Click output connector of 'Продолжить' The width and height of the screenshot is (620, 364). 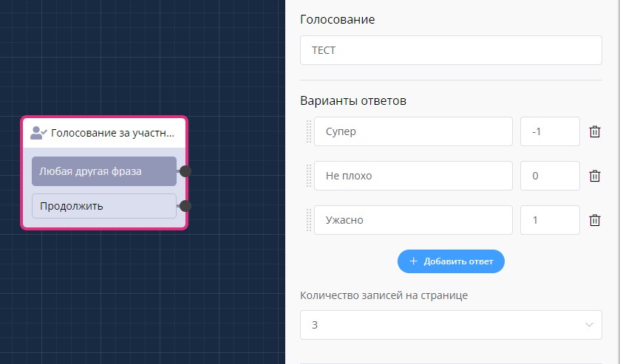(x=185, y=206)
